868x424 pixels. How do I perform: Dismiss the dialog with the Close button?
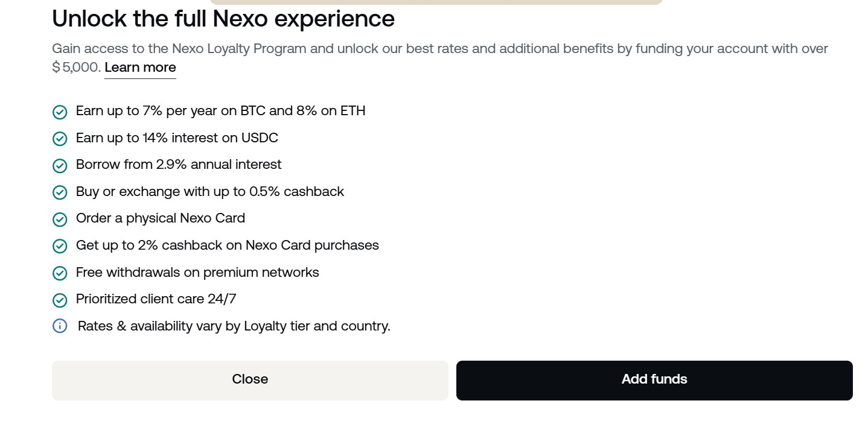click(x=250, y=379)
